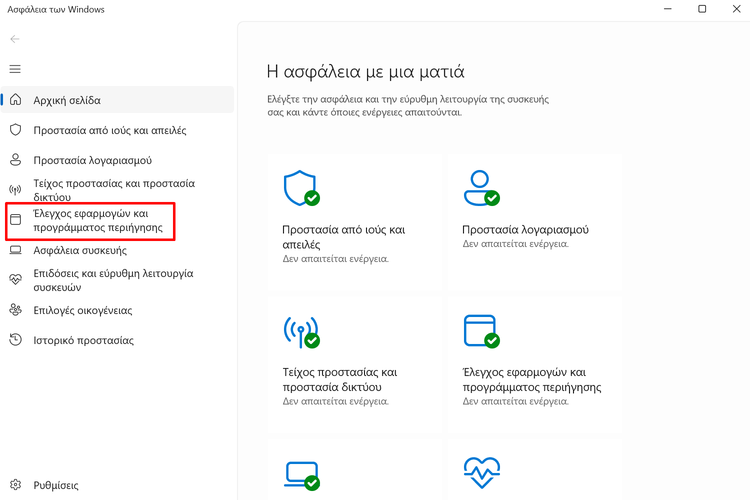The height and width of the screenshot is (500, 750).
Task: Click the history clock icon in the sidebar
Action: 15,340
